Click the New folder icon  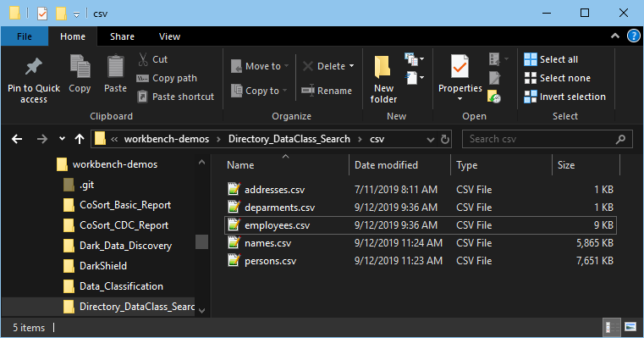click(x=383, y=67)
